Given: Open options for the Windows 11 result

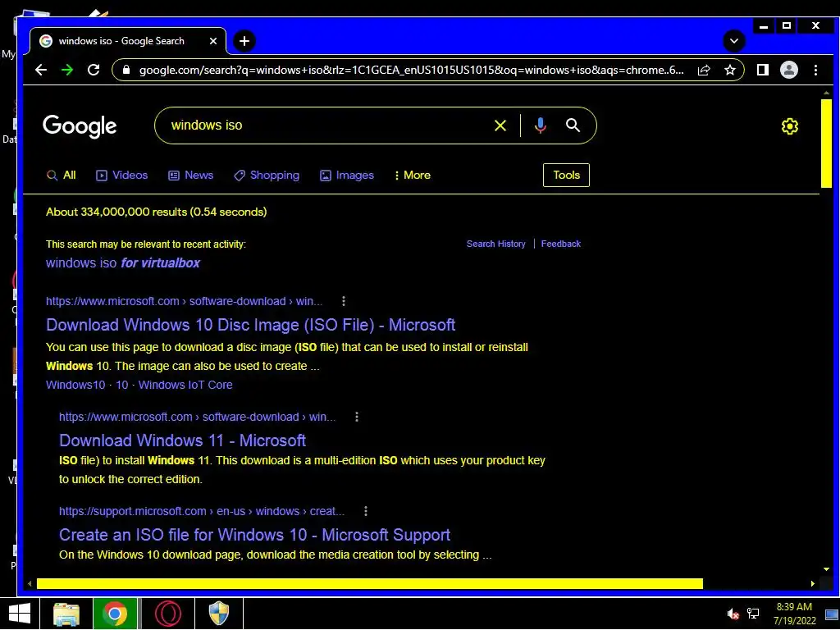Looking at the screenshot, I should (357, 417).
